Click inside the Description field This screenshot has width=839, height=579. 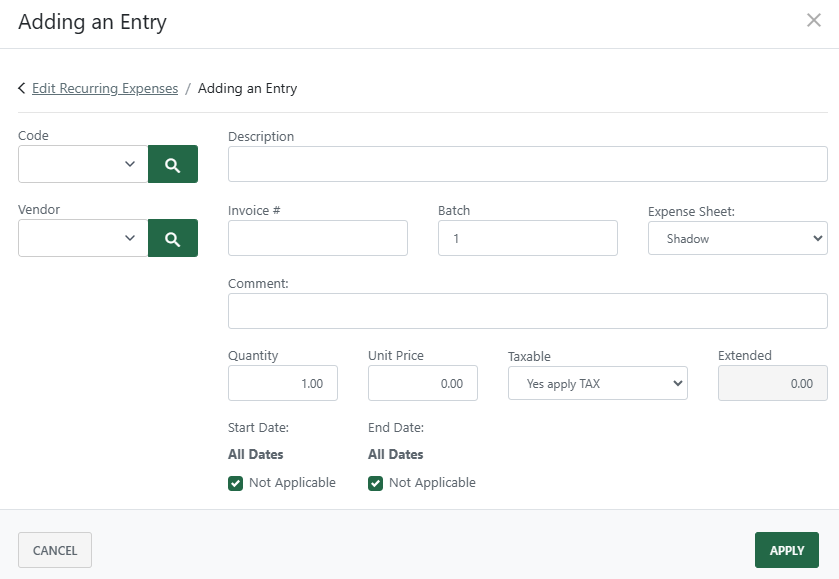click(x=527, y=163)
